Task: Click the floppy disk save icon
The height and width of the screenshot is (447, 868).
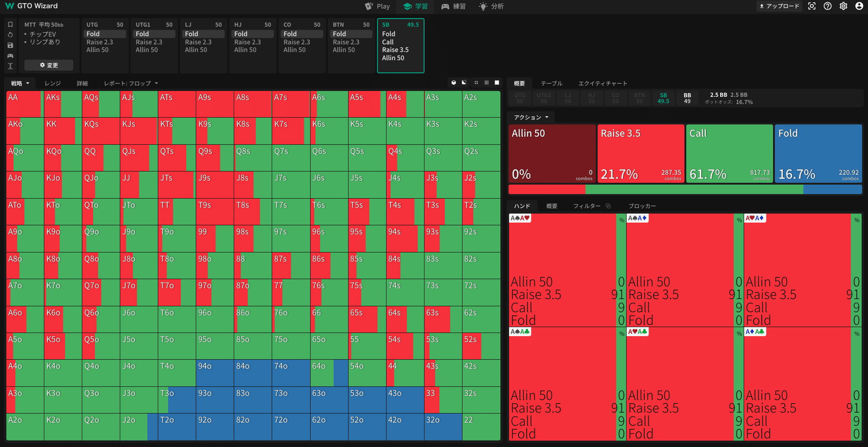Action: 10,45
